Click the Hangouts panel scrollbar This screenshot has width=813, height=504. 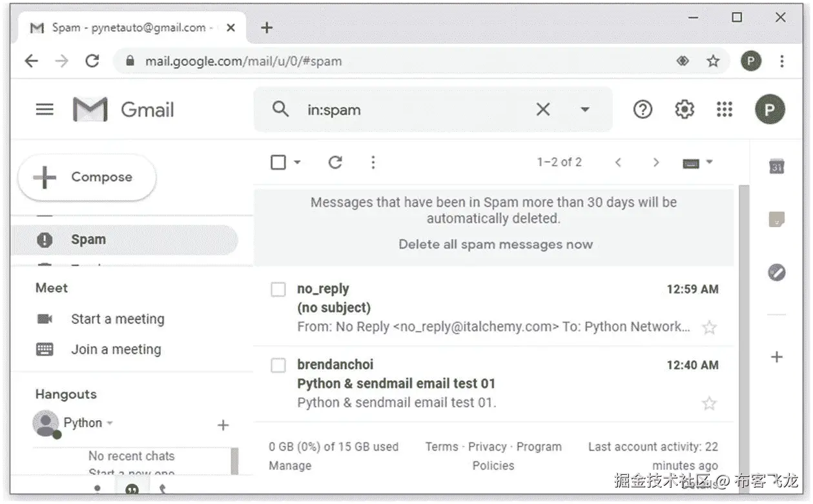point(234,461)
